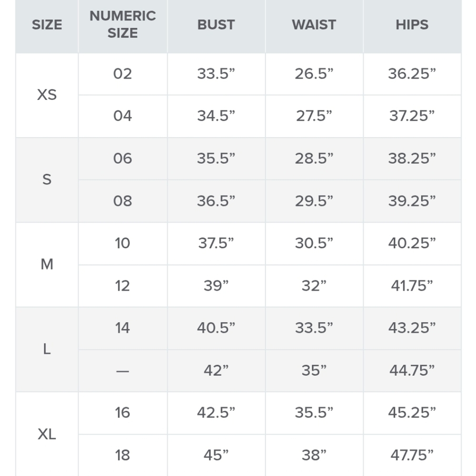This screenshot has width=476, height=476.
Task: Click the 47.75" hips measurement
Action: coord(412,455)
